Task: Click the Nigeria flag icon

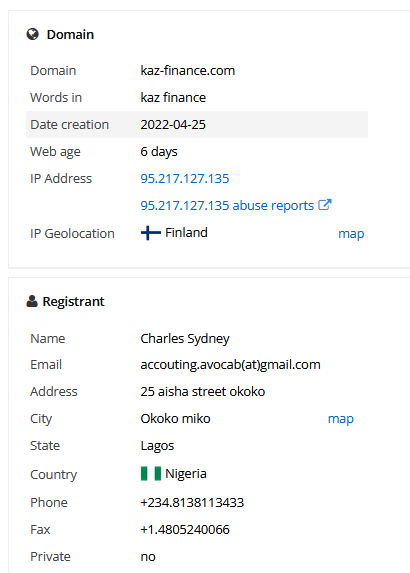Action: click(151, 474)
